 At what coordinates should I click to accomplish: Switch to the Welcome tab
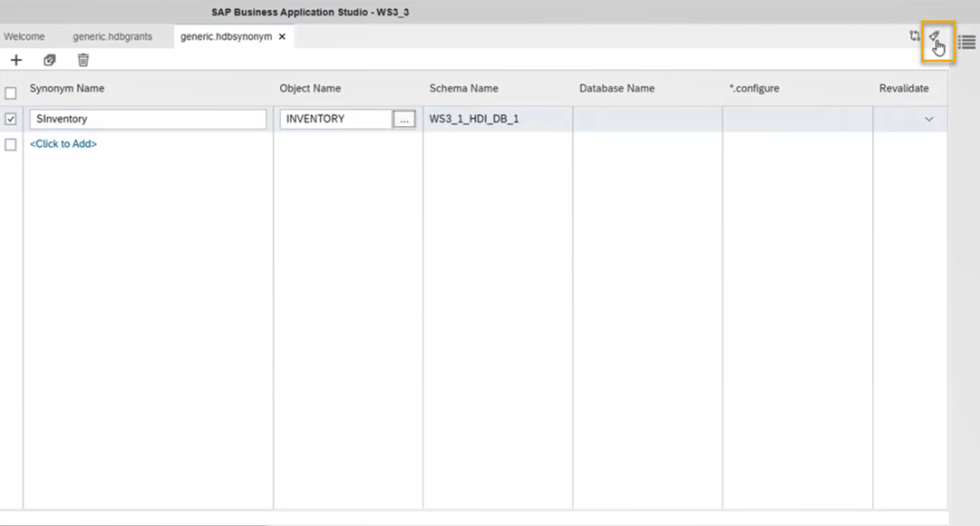tap(24, 36)
